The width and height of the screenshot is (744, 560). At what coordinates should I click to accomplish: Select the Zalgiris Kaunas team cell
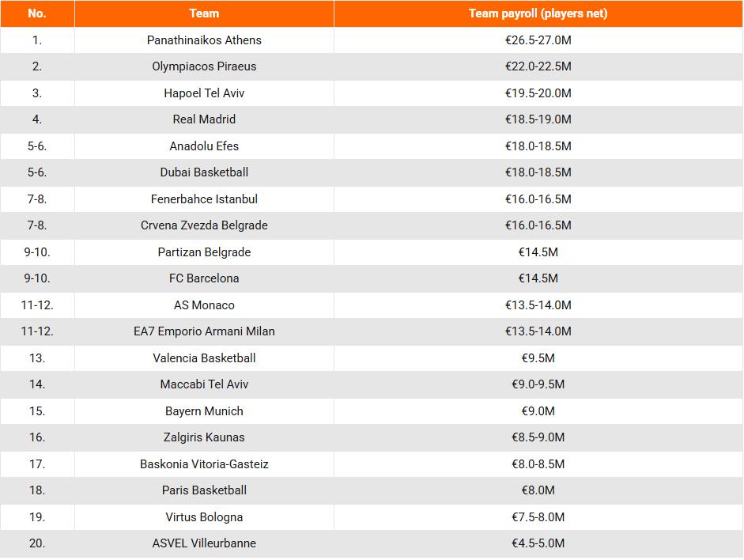(x=204, y=437)
